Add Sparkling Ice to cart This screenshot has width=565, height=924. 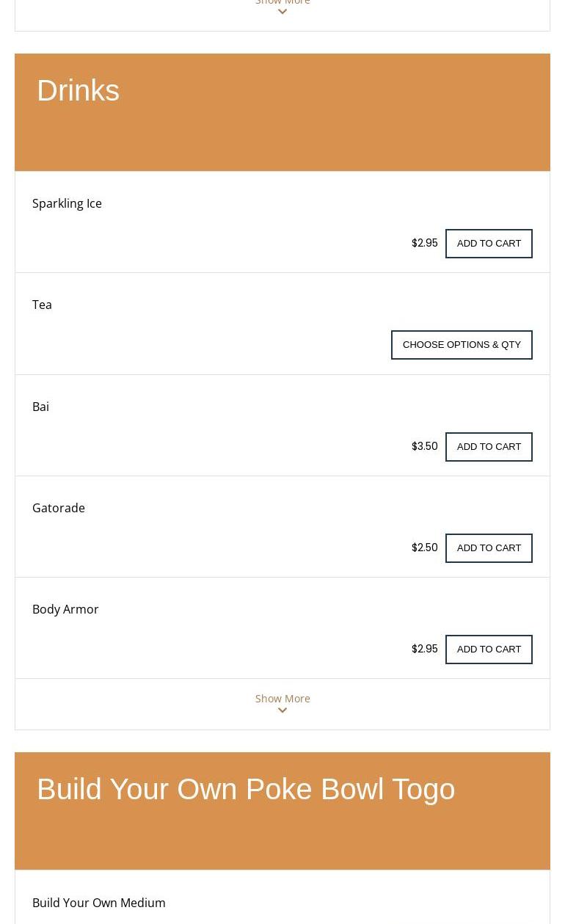pos(489,244)
